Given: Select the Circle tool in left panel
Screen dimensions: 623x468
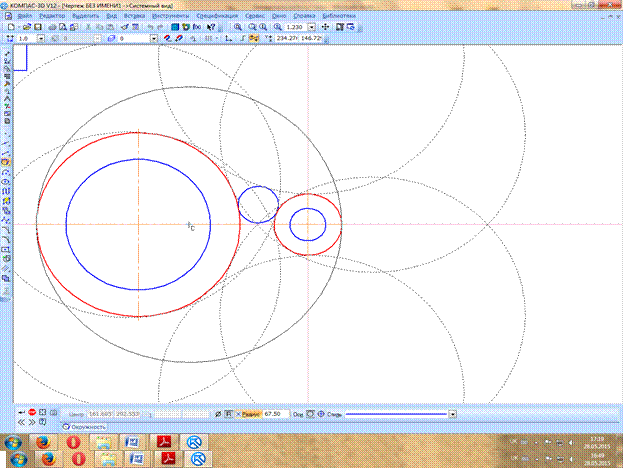Looking at the screenshot, I should click(x=6, y=162).
